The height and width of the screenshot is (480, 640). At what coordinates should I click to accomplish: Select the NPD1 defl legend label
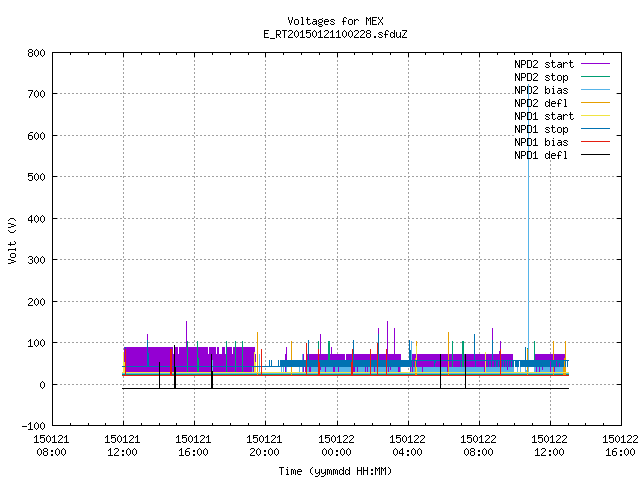541,155
